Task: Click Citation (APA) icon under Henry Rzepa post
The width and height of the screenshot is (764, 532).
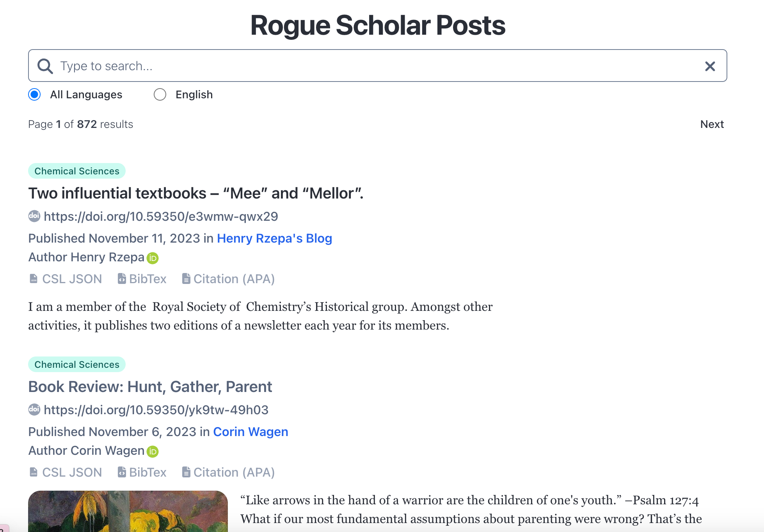Action: pos(186,279)
